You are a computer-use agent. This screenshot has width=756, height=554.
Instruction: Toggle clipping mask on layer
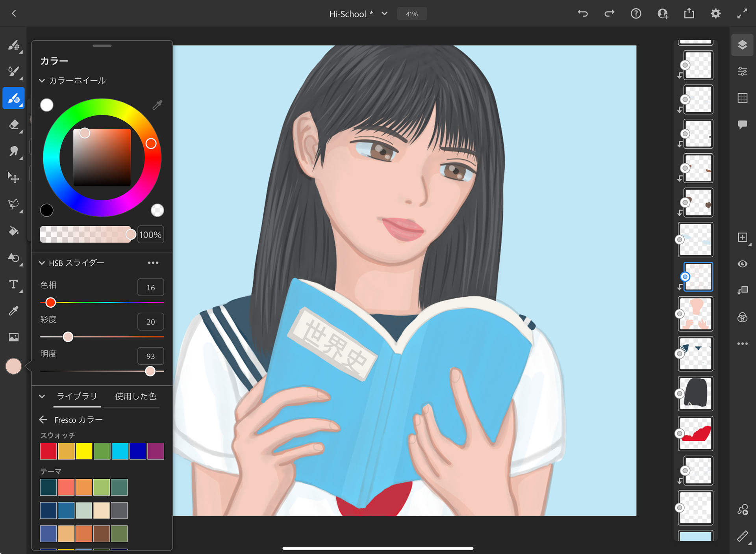[x=742, y=290]
